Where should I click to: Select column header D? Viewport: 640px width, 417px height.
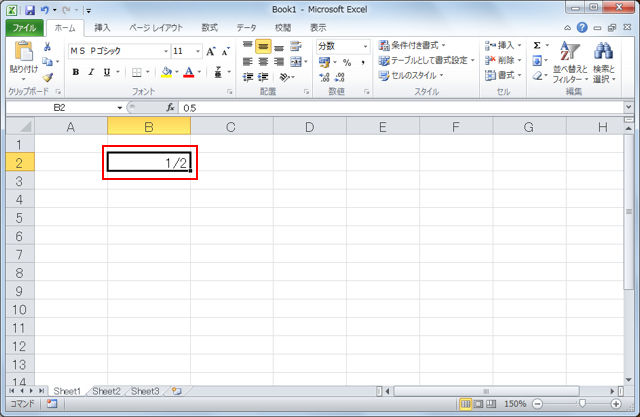pyautogui.click(x=309, y=127)
